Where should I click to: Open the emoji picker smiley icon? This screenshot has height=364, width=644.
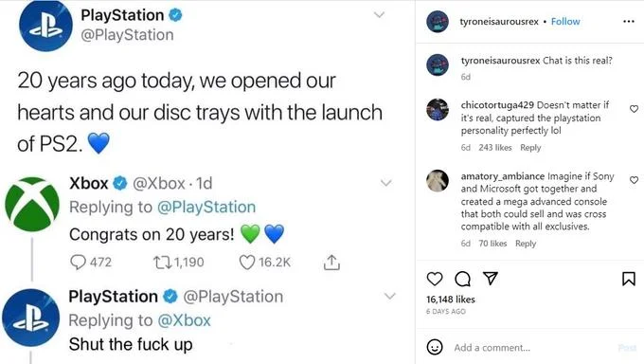[435, 347]
